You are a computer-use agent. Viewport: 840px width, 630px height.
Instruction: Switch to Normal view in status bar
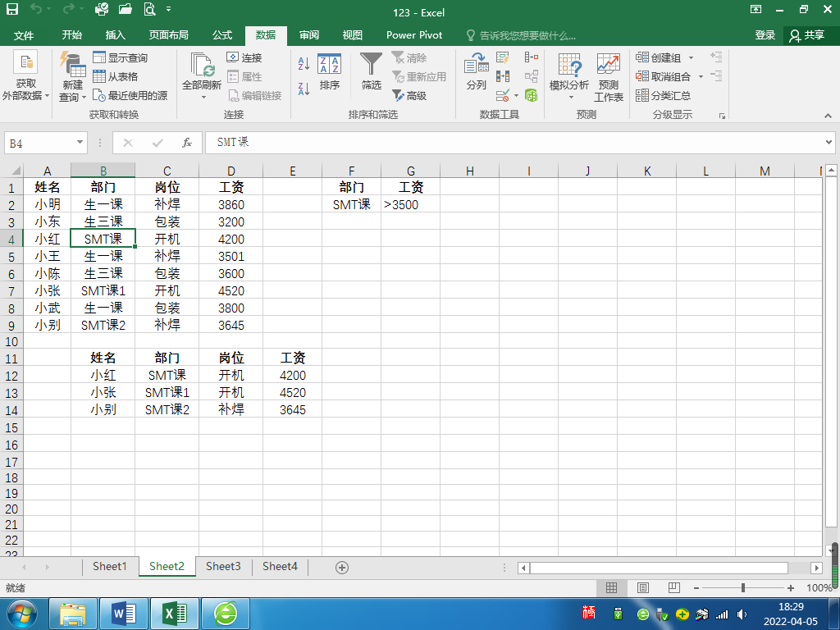[x=611, y=587]
